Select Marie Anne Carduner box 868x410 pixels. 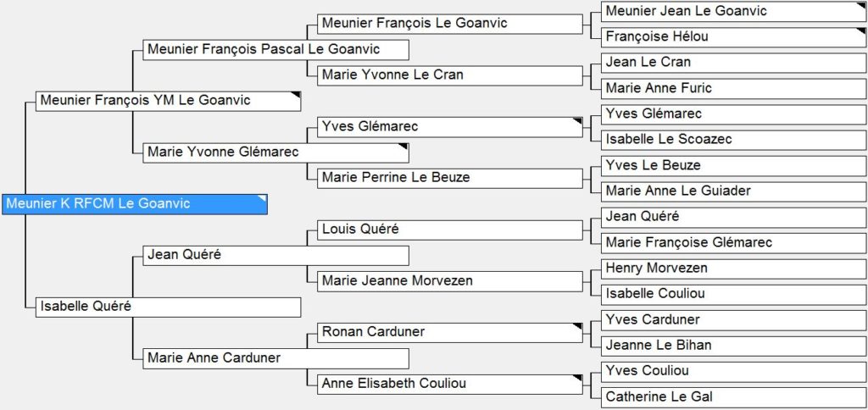[x=275, y=358]
